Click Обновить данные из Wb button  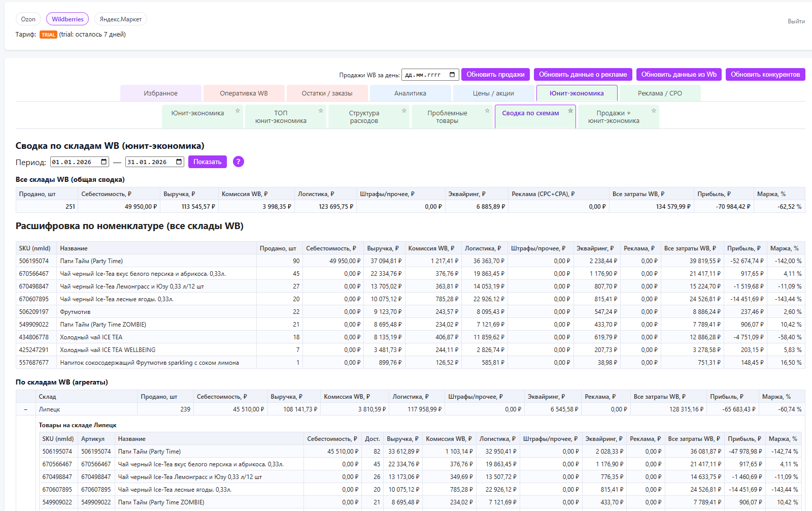(x=679, y=75)
